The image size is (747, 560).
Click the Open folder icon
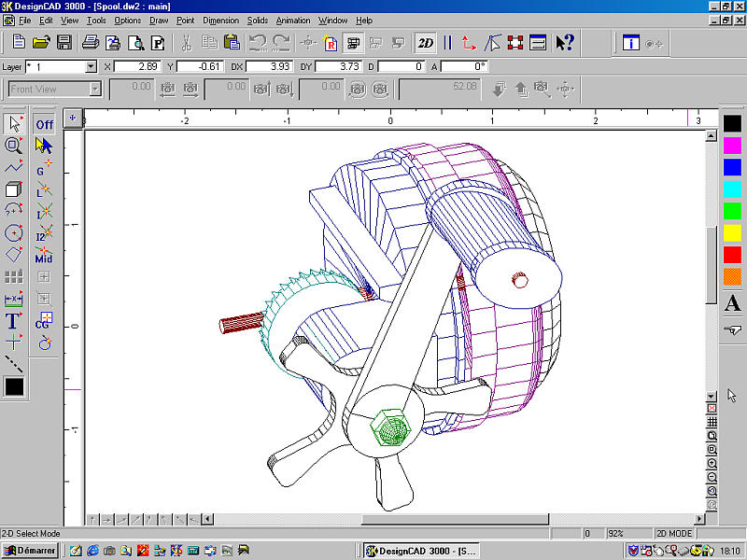click(x=41, y=42)
